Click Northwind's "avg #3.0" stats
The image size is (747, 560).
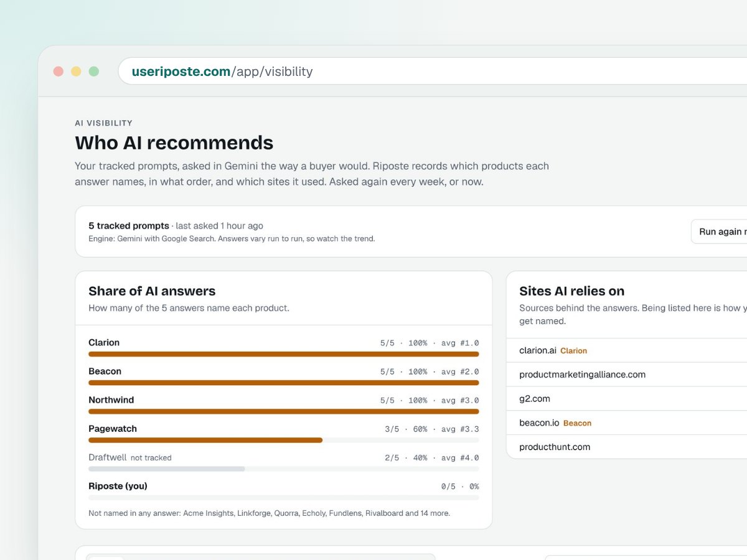[x=460, y=400]
